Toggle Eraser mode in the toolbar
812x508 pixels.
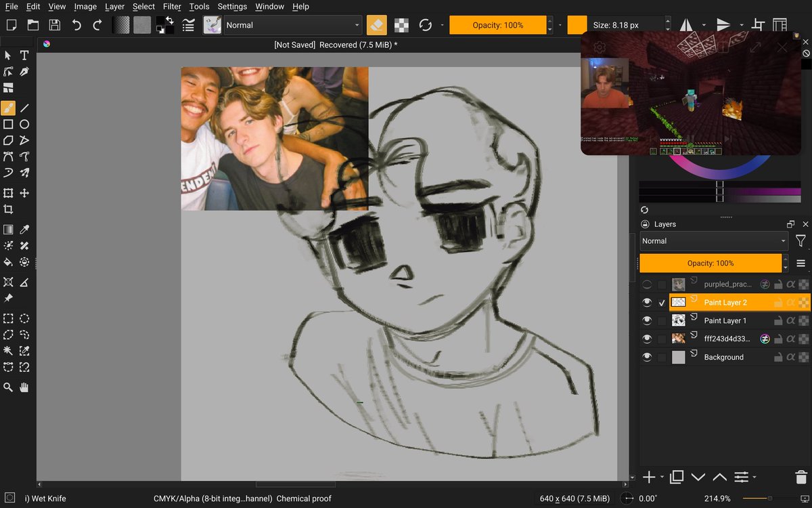(377, 25)
